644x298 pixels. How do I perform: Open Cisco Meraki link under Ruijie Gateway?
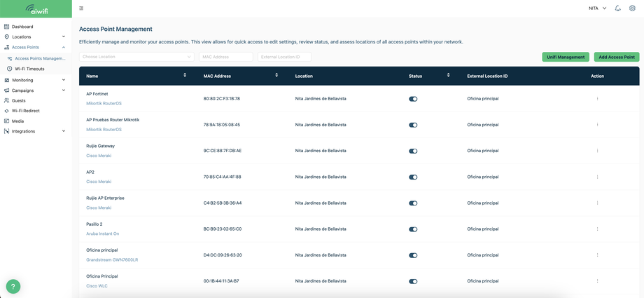[x=99, y=156]
